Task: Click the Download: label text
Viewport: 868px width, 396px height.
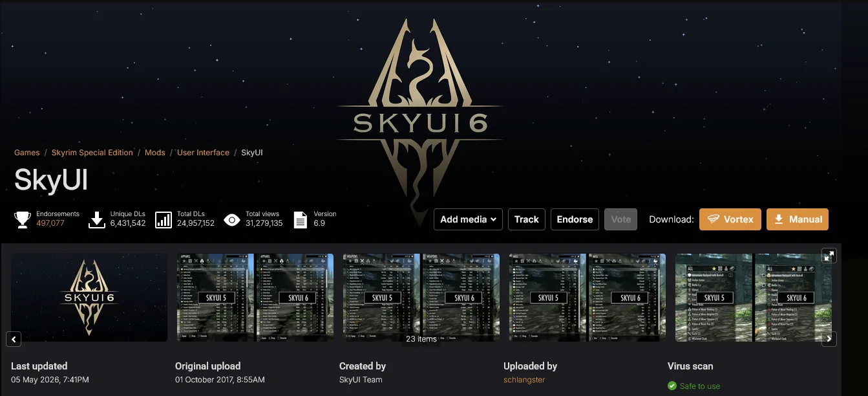Action: click(672, 219)
